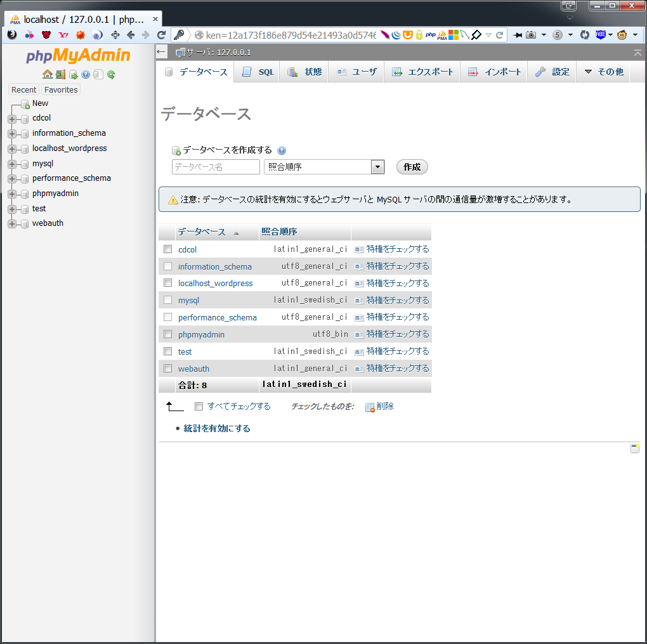Open test database in sidebar tree
Viewport: 647px width, 644px height.
pyautogui.click(x=39, y=209)
